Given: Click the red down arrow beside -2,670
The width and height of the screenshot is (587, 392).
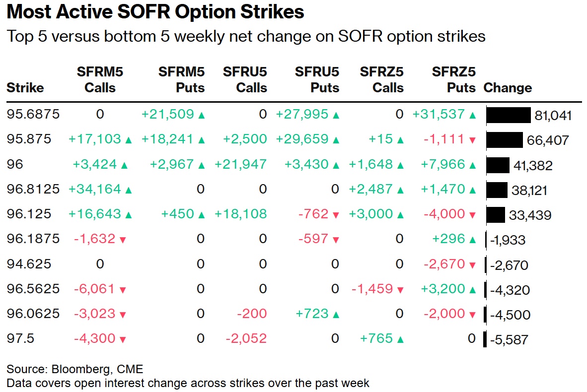Looking at the screenshot, I should pyautogui.click(x=472, y=265).
